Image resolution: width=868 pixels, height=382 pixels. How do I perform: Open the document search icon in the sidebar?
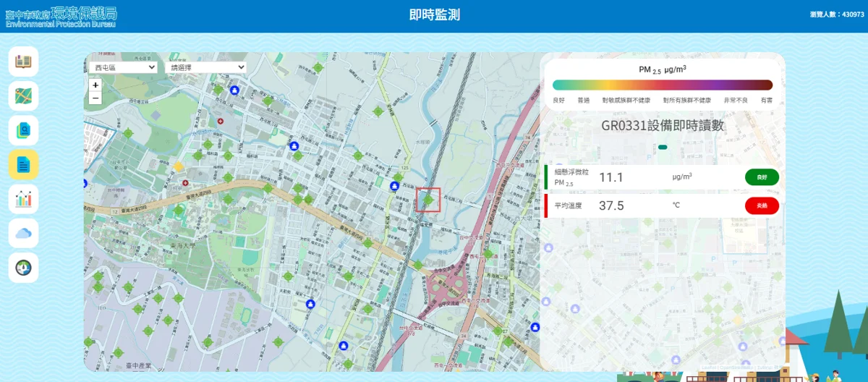pos(23,130)
